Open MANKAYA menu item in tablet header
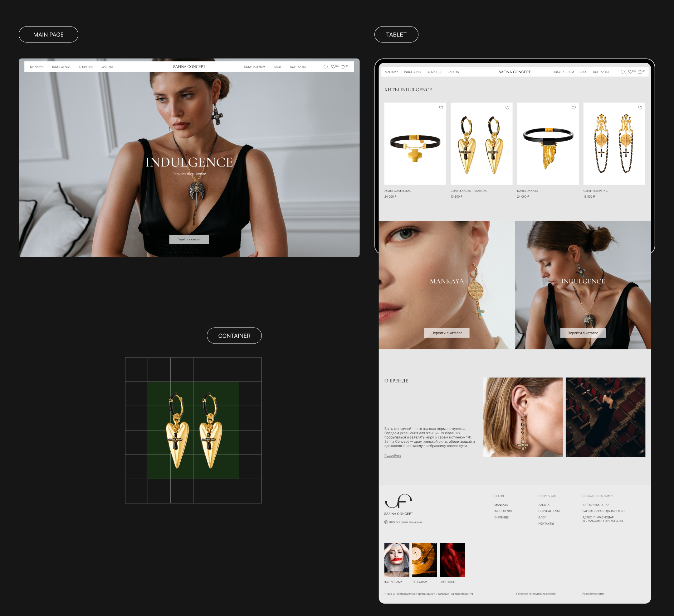This screenshot has width=674, height=616. click(x=391, y=72)
